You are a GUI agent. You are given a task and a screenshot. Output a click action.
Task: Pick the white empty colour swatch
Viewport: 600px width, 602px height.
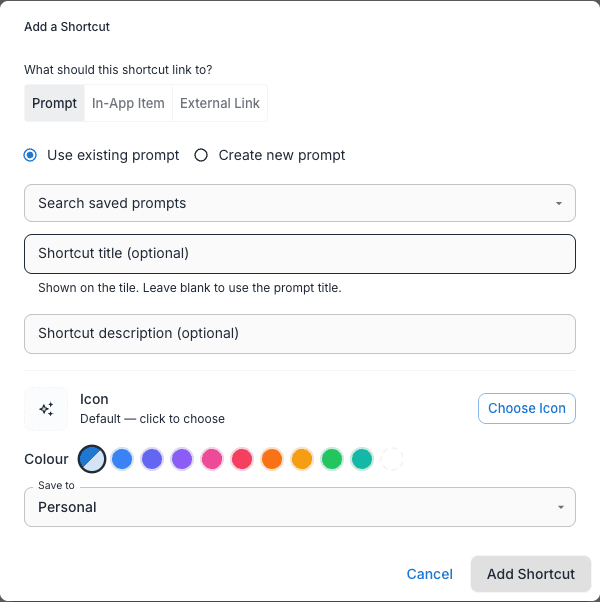click(392, 459)
